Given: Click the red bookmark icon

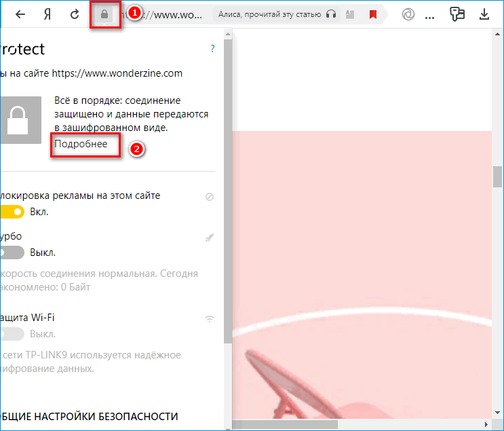Looking at the screenshot, I should click(x=372, y=14).
